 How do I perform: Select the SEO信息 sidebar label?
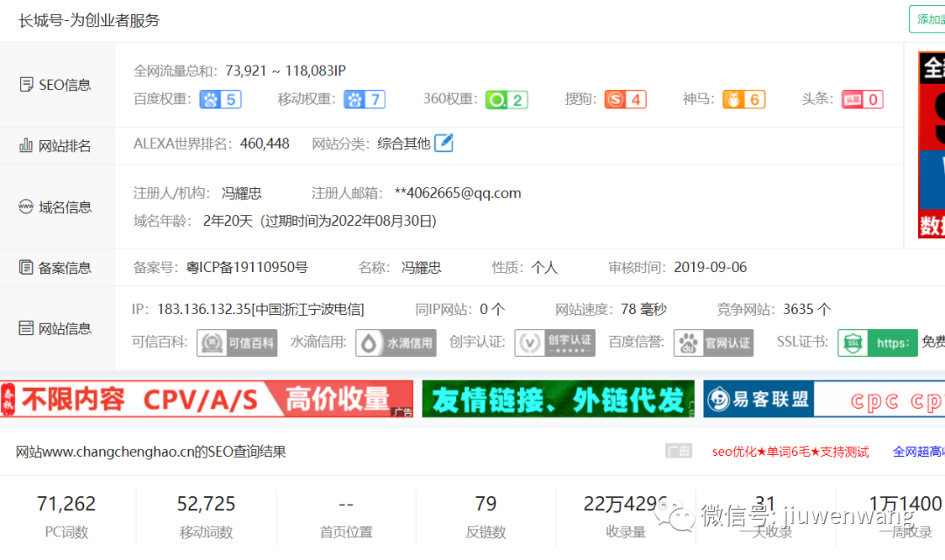click(65, 85)
